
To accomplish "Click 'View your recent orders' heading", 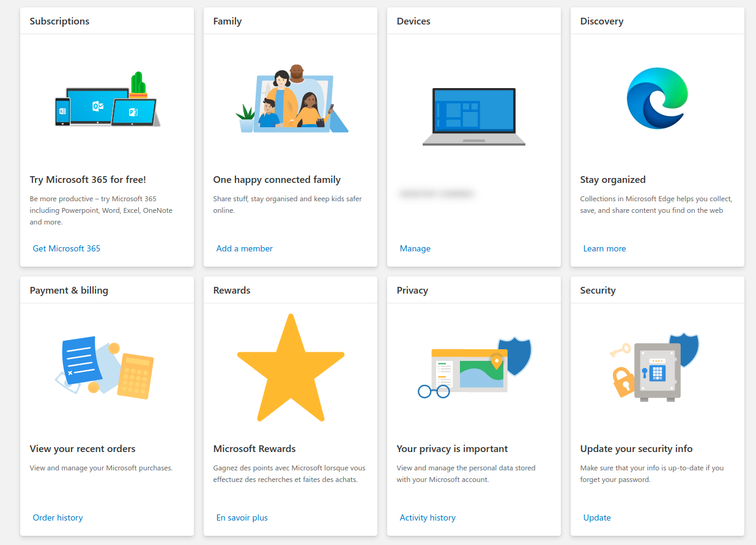I will click(x=83, y=448).
